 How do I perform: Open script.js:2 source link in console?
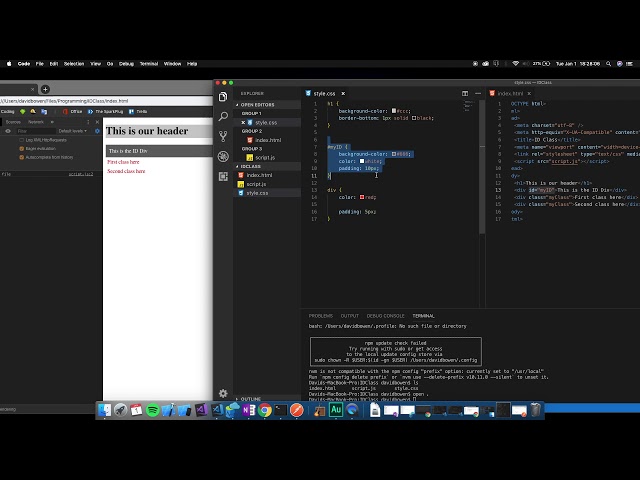pyautogui.click(x=81, y=174)
